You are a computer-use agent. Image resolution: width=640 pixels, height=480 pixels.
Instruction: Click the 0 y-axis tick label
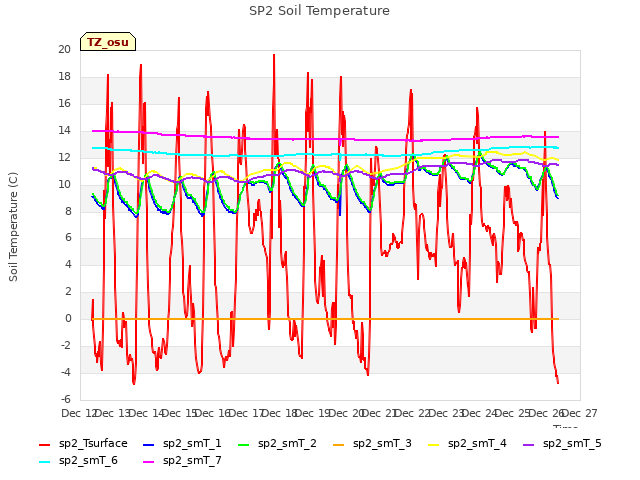click(x=68, y=319)
